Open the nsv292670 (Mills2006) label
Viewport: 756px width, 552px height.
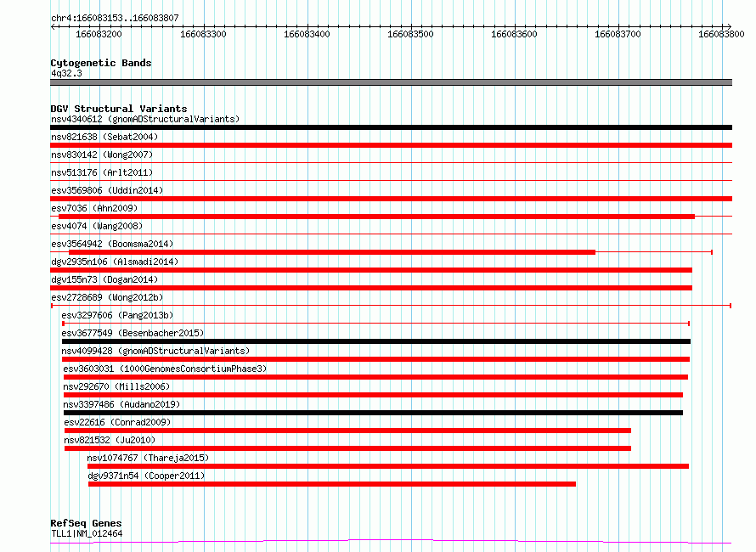(116, 386)
